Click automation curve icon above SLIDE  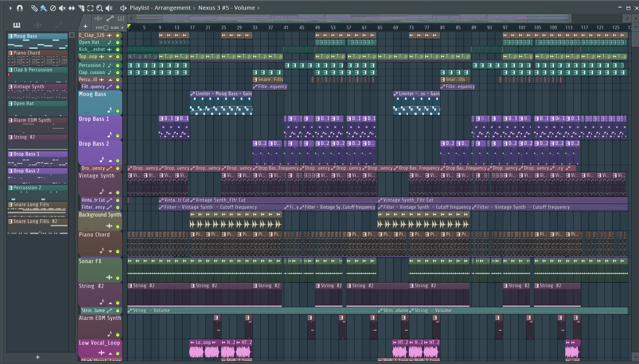tap(110, 18)
